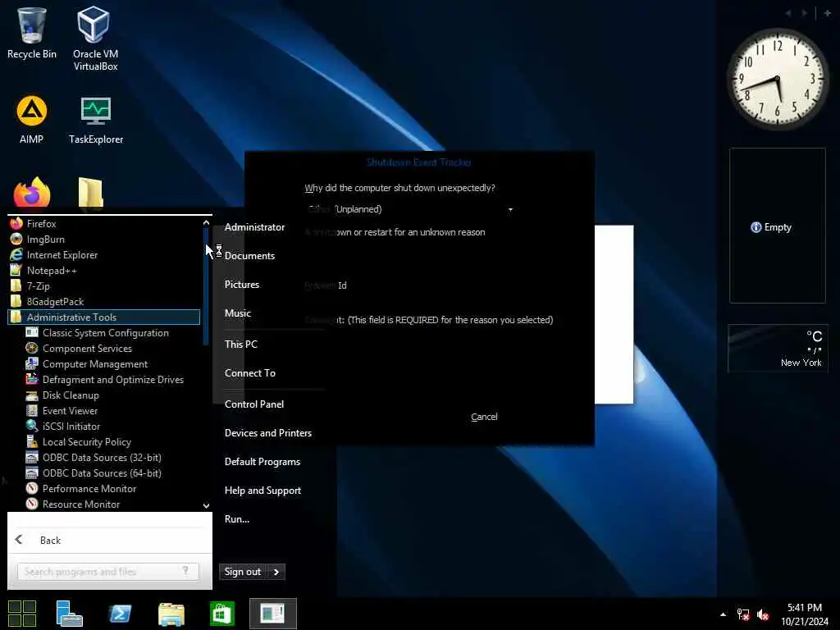
Task: Open Pictures from the Start menu
Action: point(242,285)
